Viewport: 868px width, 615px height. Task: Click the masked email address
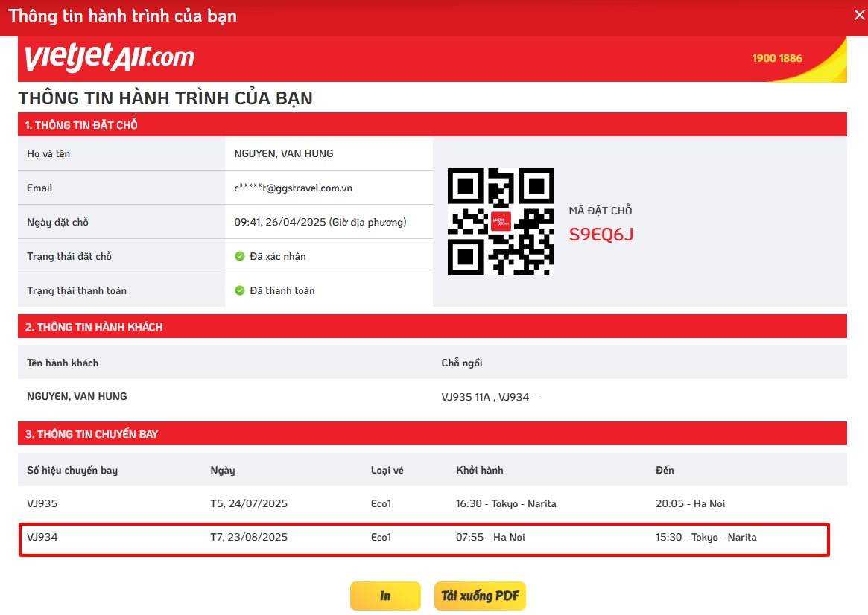[293, 188]
